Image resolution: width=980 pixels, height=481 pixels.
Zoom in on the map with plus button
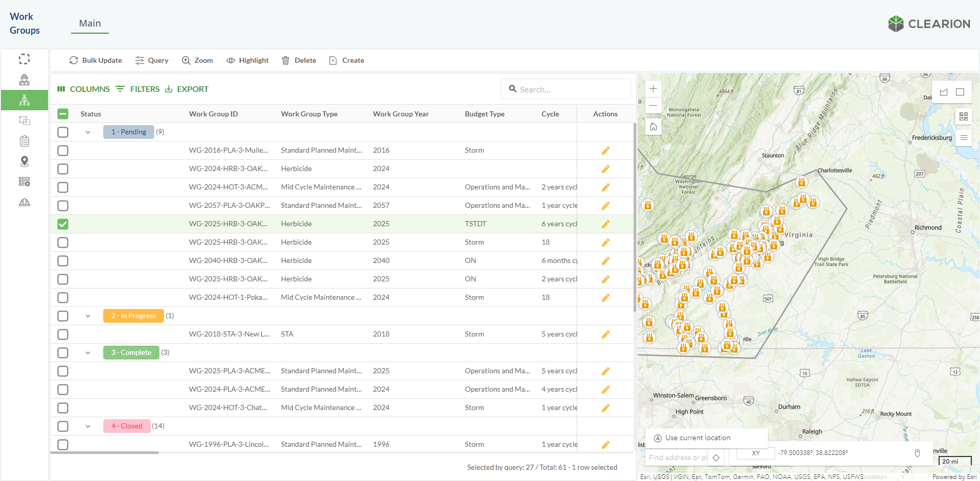pos(653,89)
